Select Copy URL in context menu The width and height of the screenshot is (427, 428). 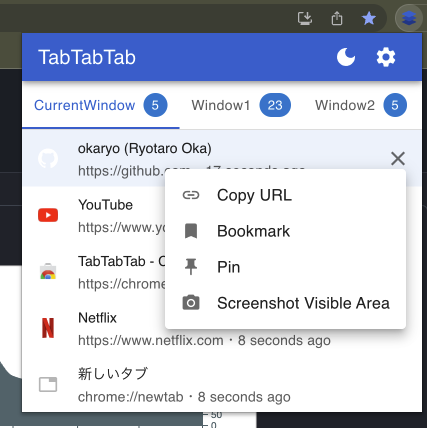(x=285, y=195)
